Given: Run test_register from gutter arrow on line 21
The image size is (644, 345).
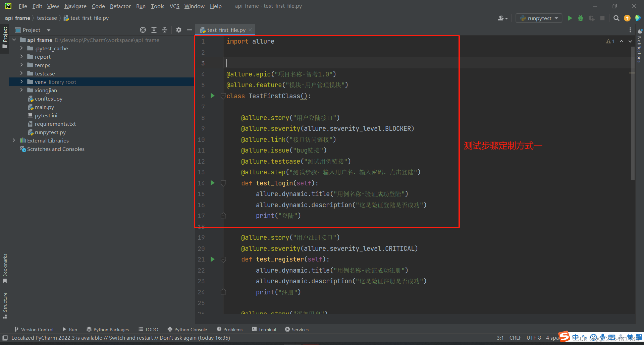Looking at the screenshot, I should click(212, 259).
